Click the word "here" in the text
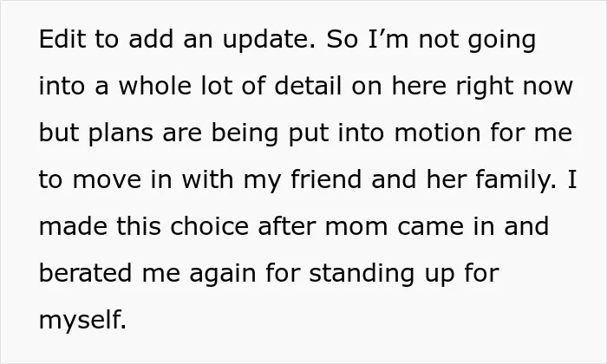Screen dimensions: 607x364 pos(419,86)
